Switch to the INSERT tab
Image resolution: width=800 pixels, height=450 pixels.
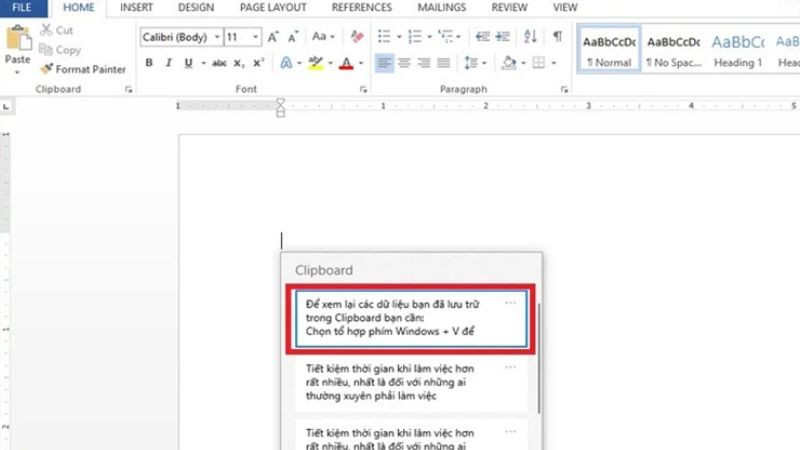[x=136, y=8]
